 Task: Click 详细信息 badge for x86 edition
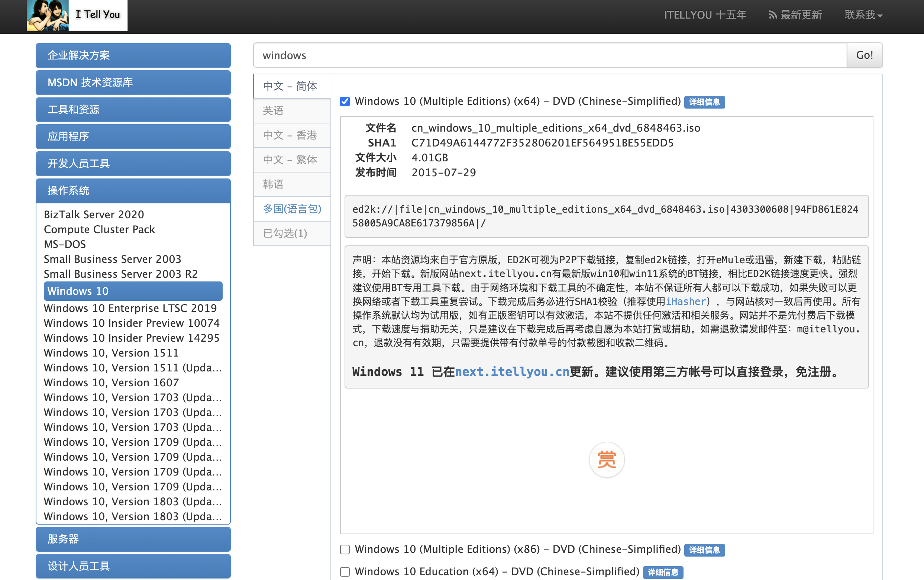(x=704, y=550)
